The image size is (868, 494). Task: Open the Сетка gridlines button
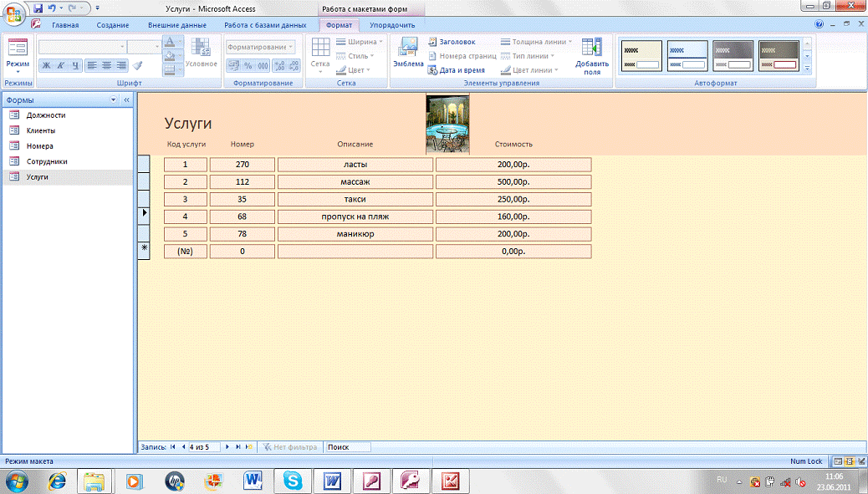click(x=320, y=55)
